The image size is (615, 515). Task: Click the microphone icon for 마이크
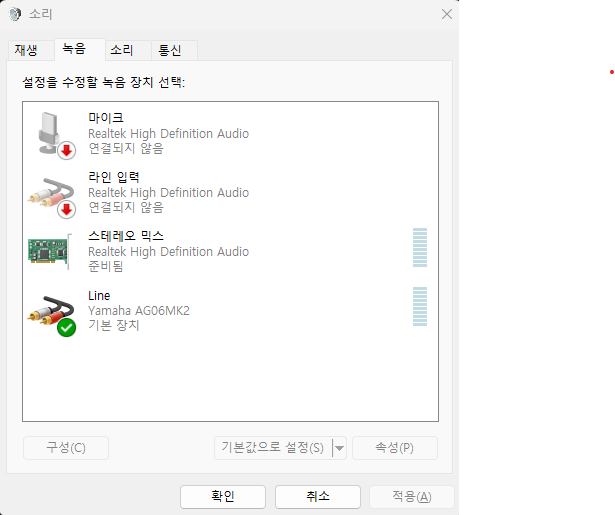tap(50, 132)
